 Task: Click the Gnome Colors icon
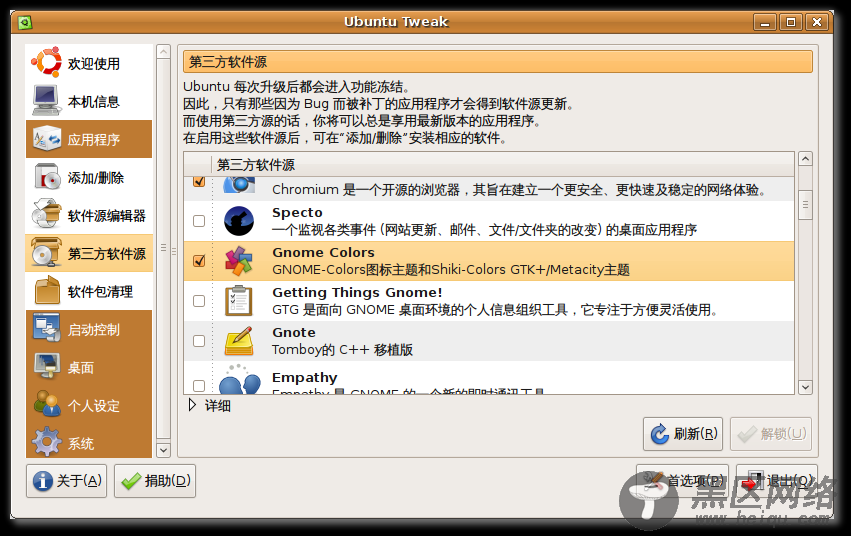239,261
